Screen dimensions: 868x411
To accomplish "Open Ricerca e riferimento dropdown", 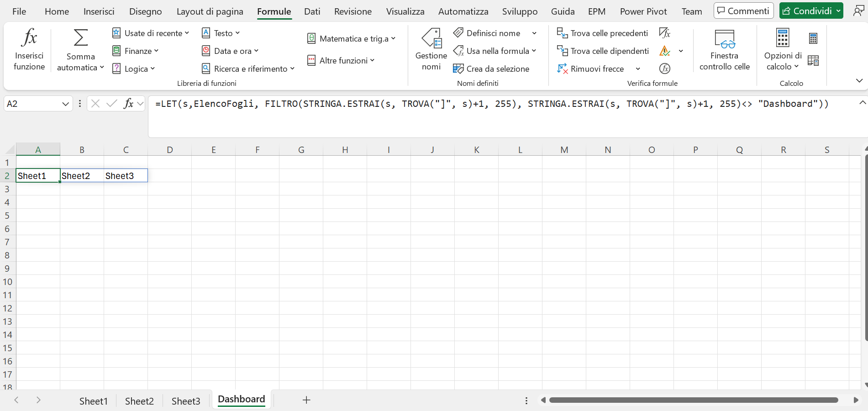I will coord(248,68).
